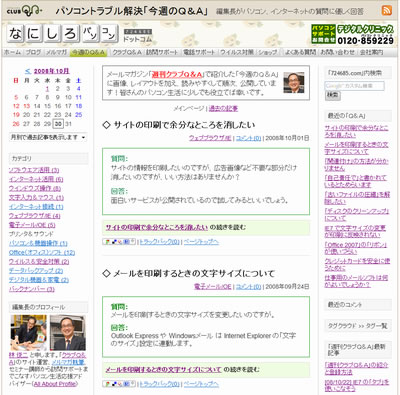Click the 検索 search button
Viewport: 400px width, 395px height.
point(332,95)
